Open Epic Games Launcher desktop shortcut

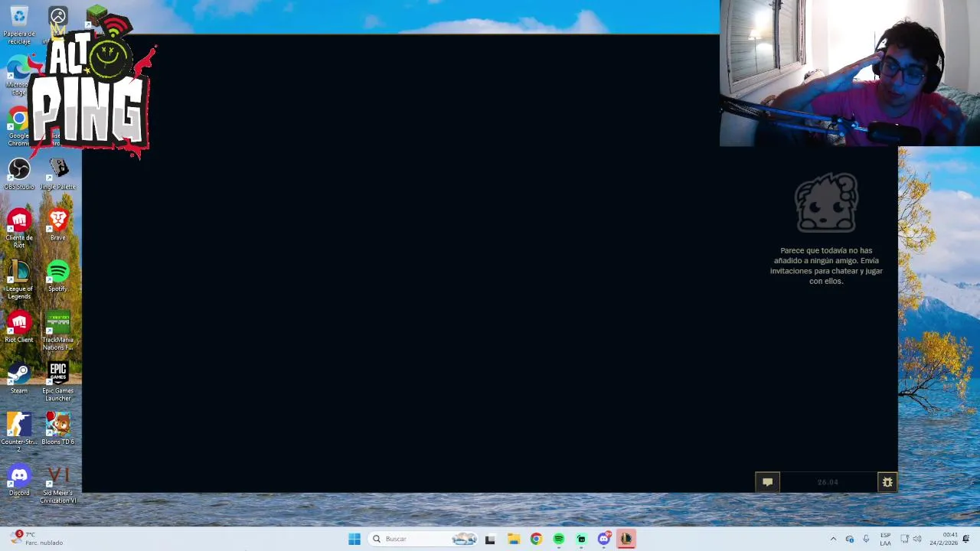click(58, 382)
